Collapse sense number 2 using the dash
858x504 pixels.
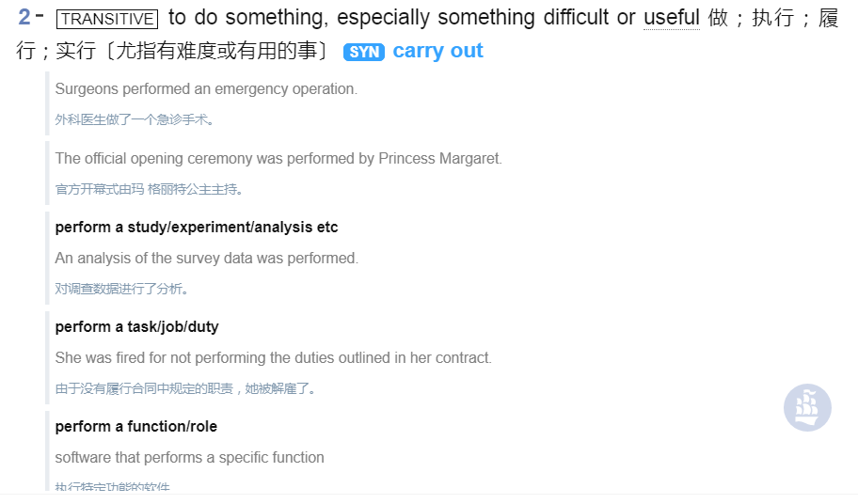[40, 16]
